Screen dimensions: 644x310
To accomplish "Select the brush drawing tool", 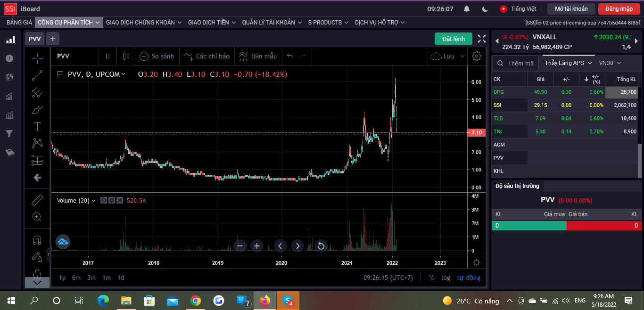I will click(37, 110).
